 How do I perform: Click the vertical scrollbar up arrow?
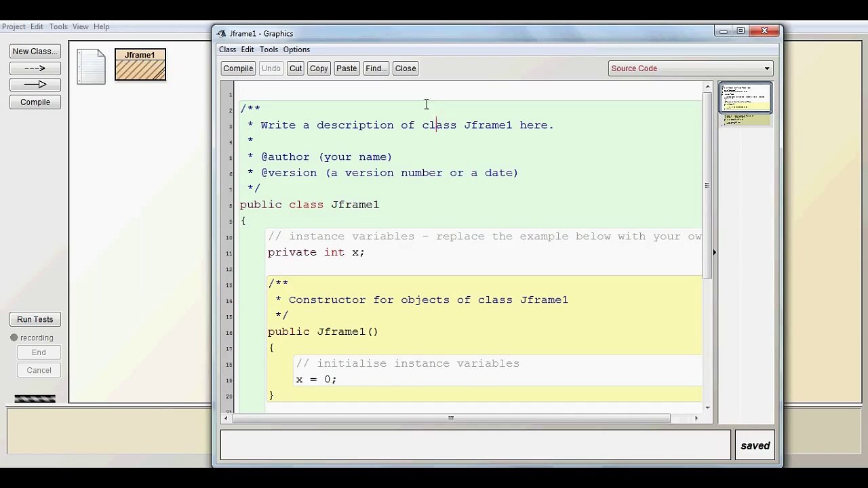click(707, 87)
